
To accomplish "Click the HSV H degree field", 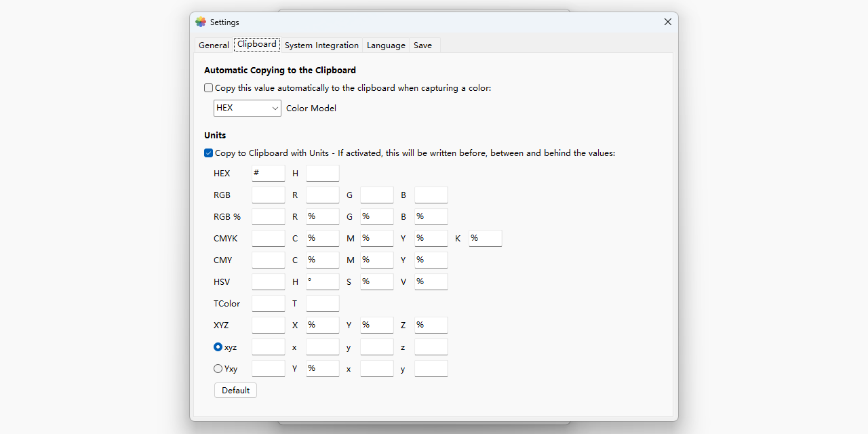I will 323,282.
